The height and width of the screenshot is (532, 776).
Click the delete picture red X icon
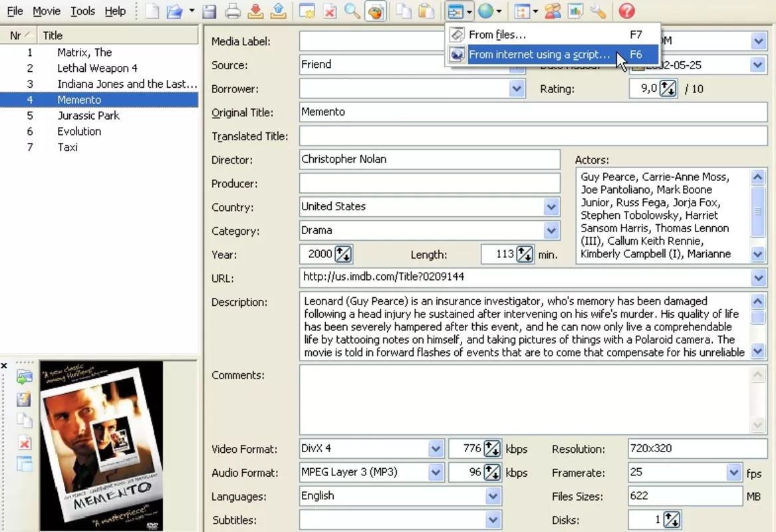click(24, 442)
